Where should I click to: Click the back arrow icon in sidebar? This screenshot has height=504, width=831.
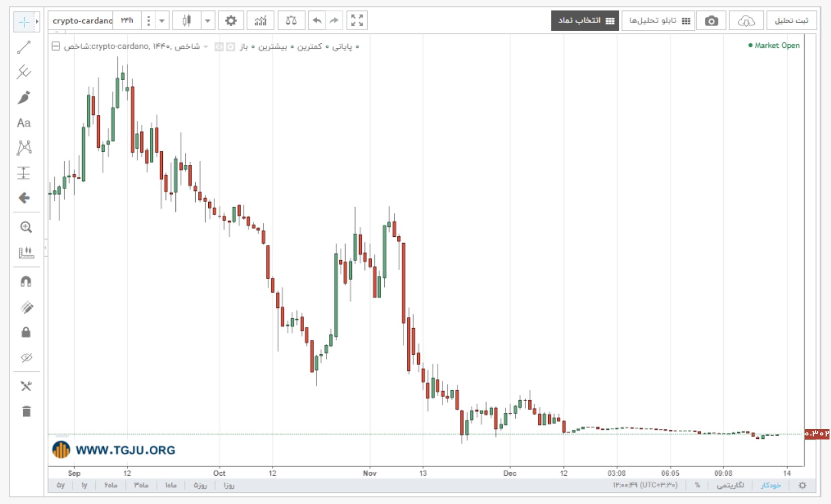point(24,198)
